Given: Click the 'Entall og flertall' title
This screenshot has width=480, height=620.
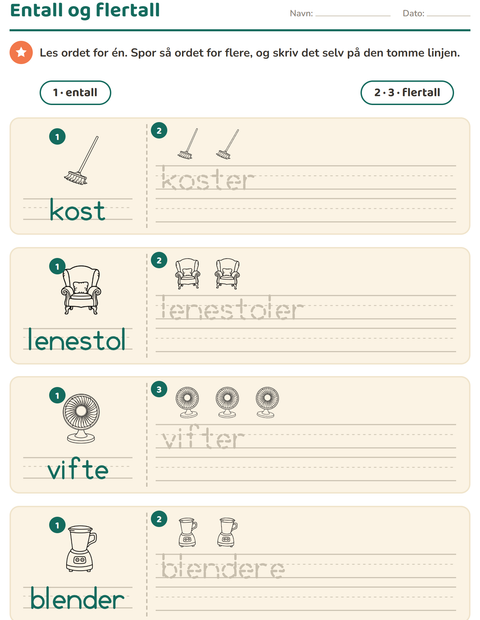Looking at the screenshot, I should point(85,10).
